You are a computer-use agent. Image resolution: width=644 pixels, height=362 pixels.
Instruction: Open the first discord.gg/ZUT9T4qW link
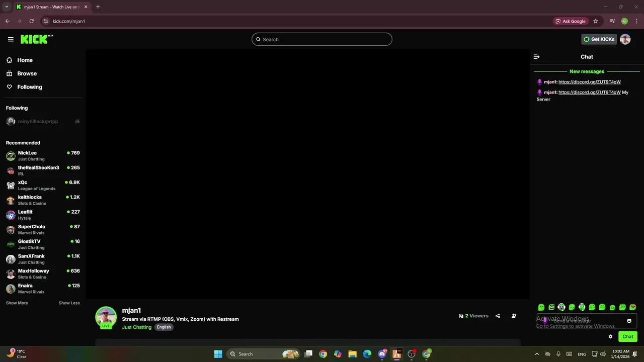589,82
